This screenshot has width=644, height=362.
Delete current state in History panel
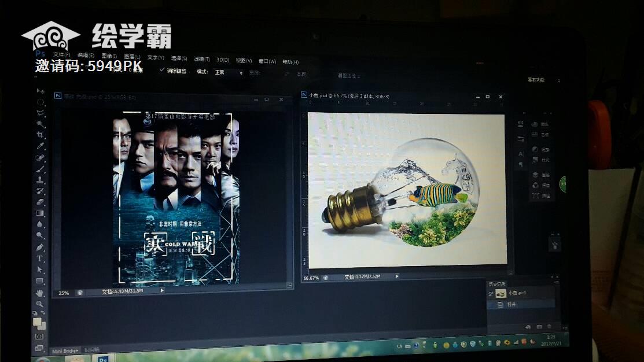pyautogui.click(x=549, y=326)
